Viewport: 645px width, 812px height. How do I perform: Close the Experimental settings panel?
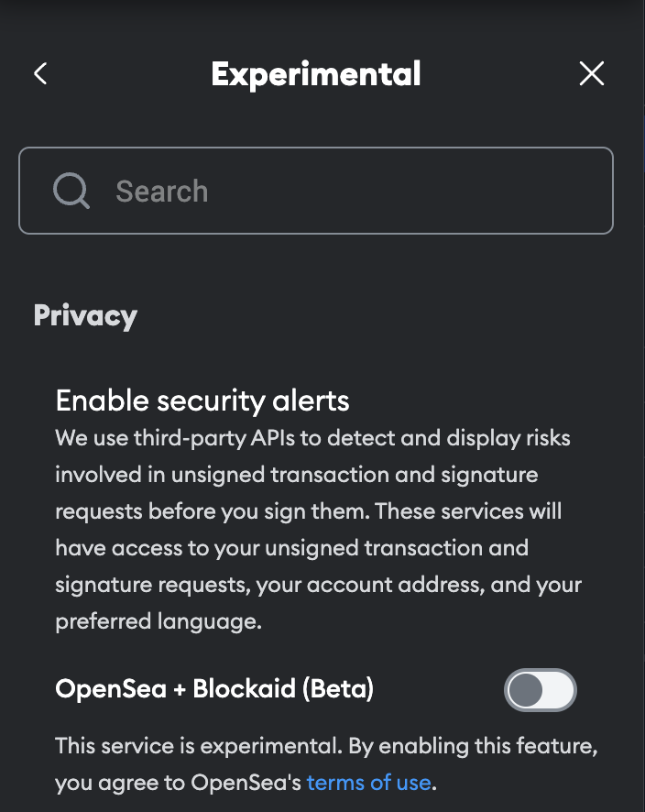592,74
